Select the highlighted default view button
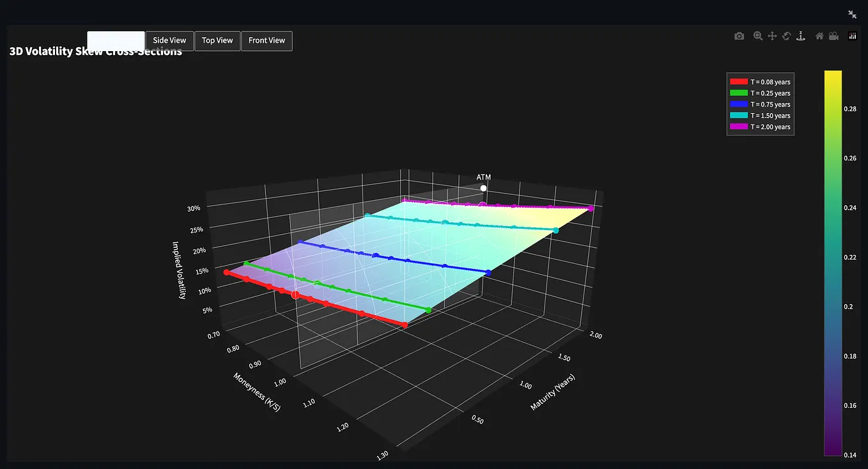The image size is (868, 469). tap(116, 40)
